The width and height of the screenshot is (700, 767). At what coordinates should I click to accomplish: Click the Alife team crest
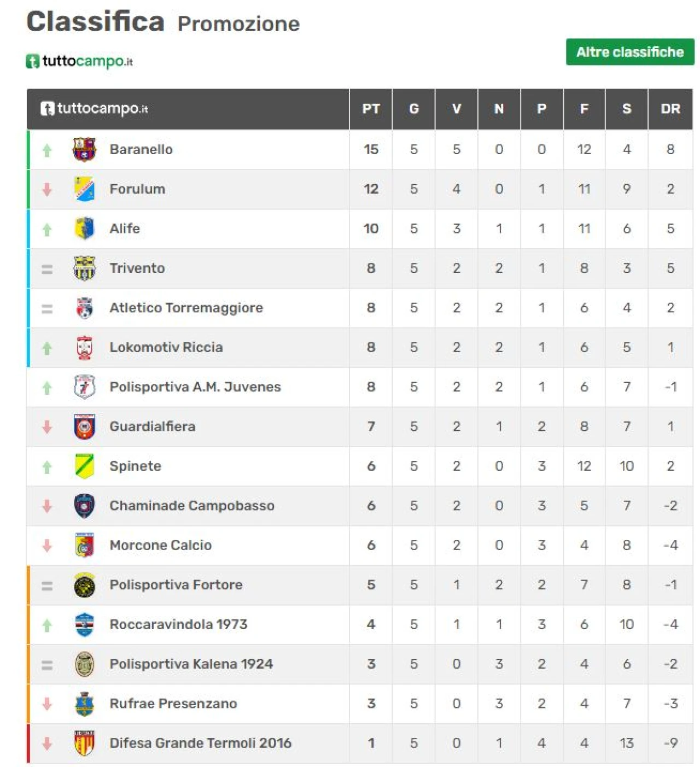tap(84, 229)
